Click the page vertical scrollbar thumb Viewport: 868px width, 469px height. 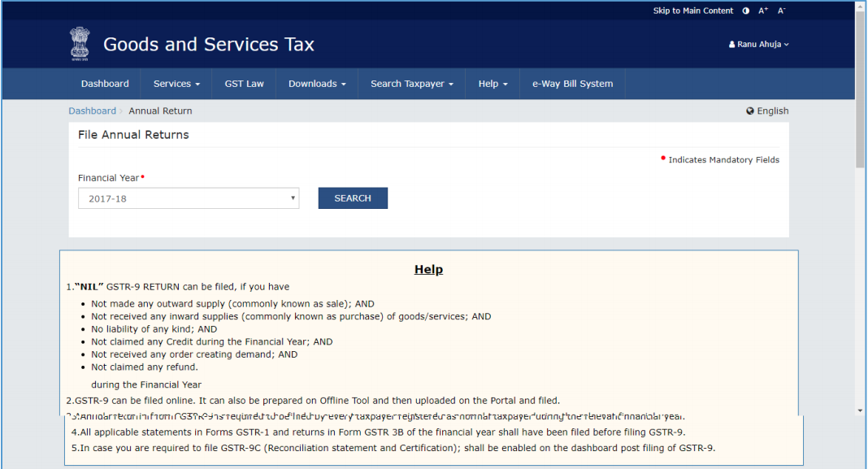pos(860,91)
